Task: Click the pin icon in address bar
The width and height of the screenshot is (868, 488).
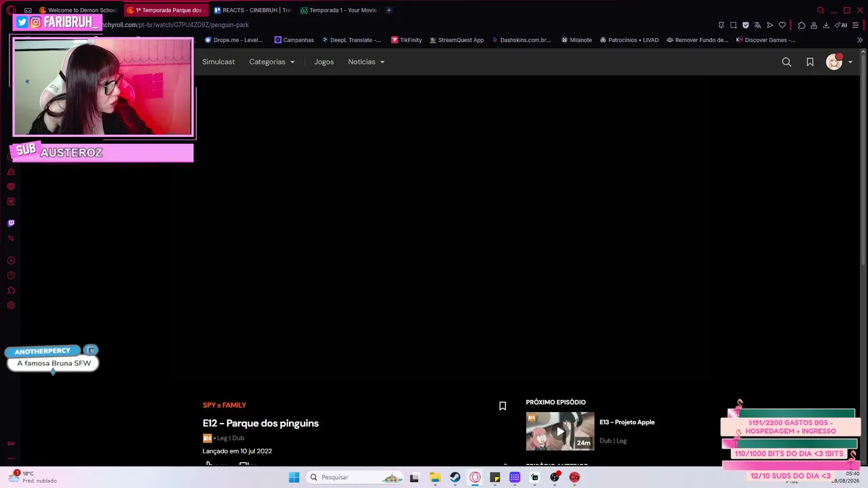Action: 721,25
